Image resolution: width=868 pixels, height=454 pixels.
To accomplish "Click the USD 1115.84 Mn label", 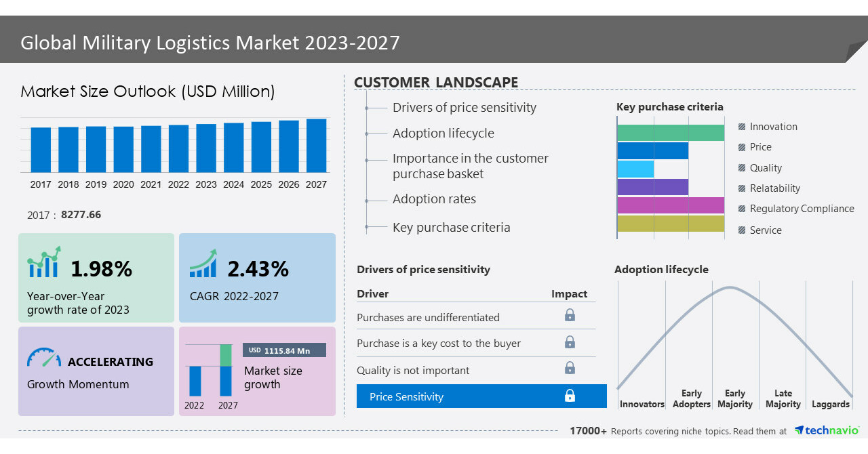I will click(x=284, y=350).
